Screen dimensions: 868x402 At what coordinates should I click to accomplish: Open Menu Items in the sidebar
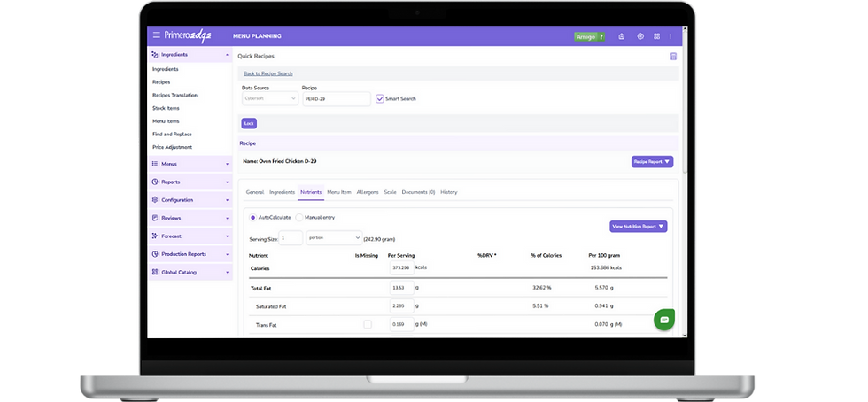tap(166, 120)
